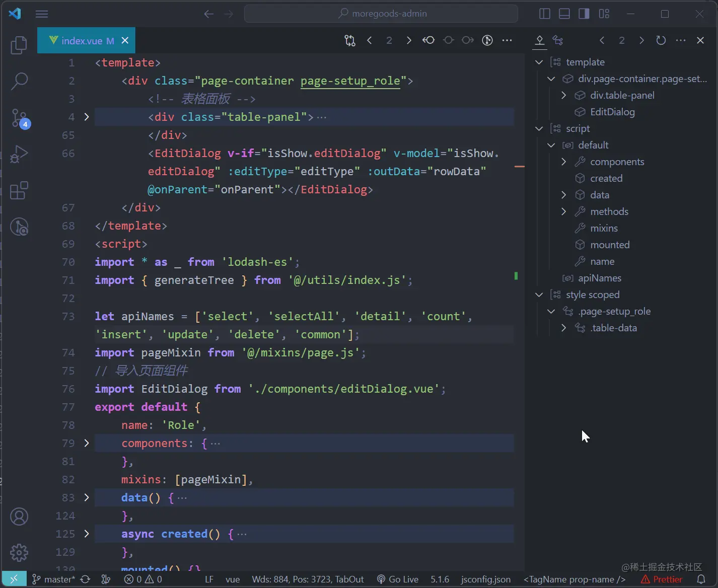Click moregoods-admin command center search
Screen dimensions: 718x588
coord(381,14)
